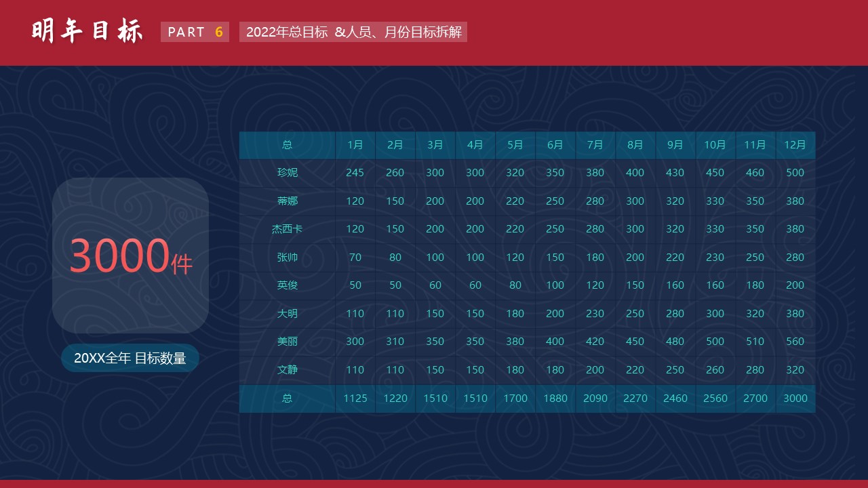This screenshot has height=488, width=868.
Task: Select the 英俊 row name
Action: 288,285
